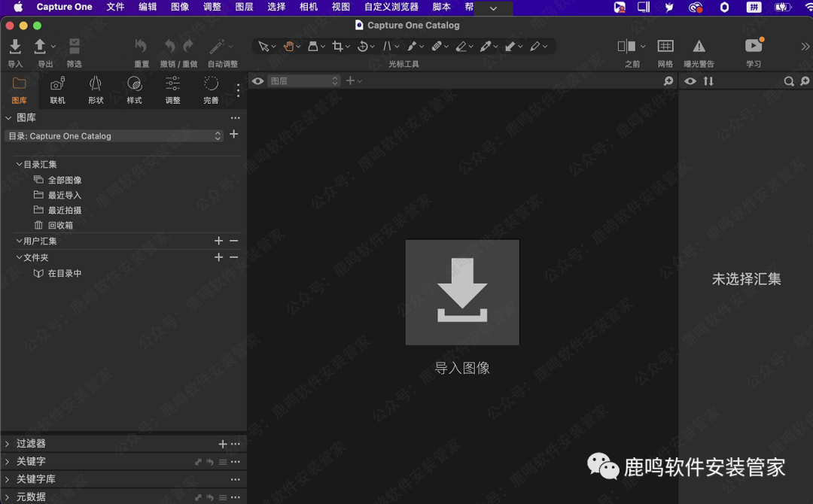Toggle the Exposure Warning triangle
This screenshot has width=813, height=504.
pyautogui.click(x=699, y=47)
